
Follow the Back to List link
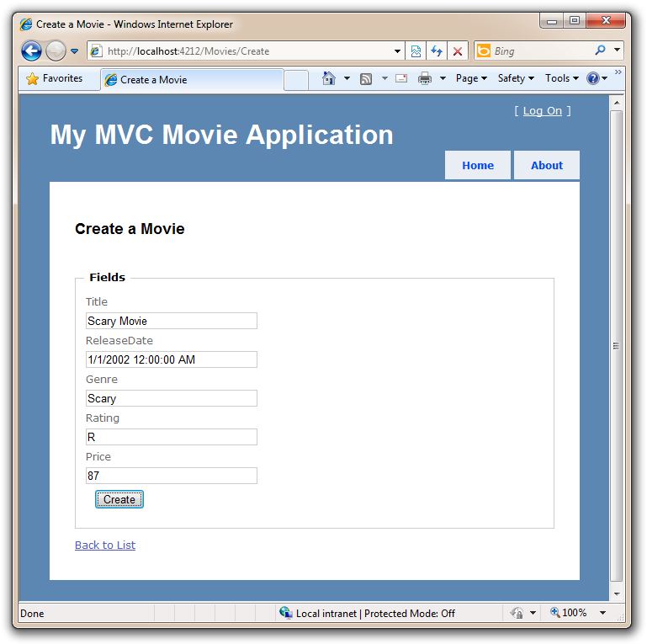[x=105, y=545]
